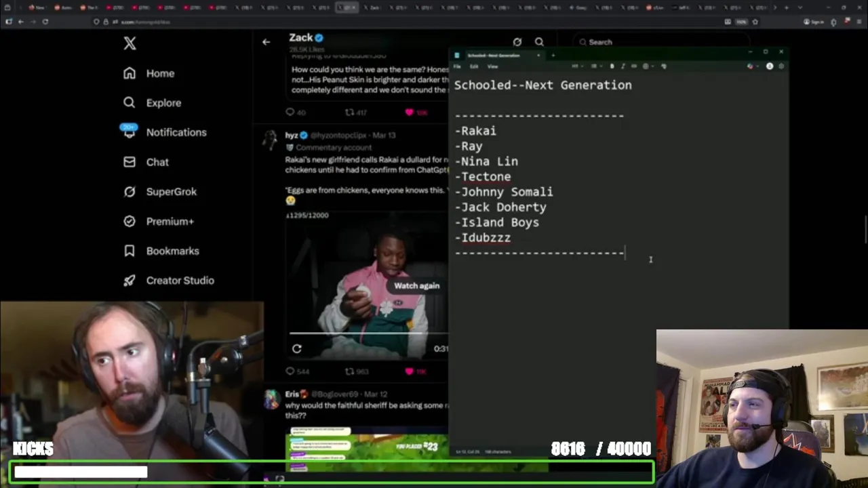The image size is (868, 488).
Task: Click the refresh icon in Zack header
Action: [517, 42]
